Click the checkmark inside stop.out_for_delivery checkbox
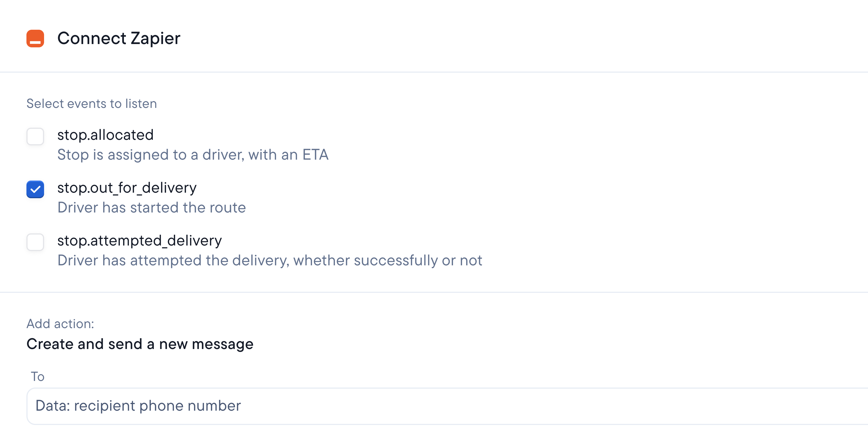The width and height of the screenshot is (868, 447). pyautogui.click(x=35, y=190)
